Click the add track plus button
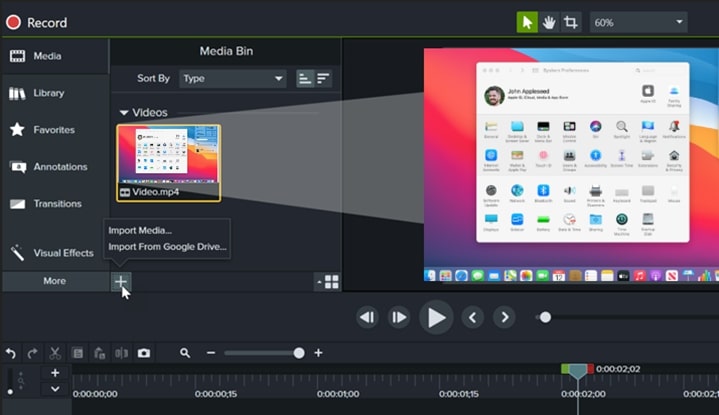The image size is (719, 415). (55, 373)
